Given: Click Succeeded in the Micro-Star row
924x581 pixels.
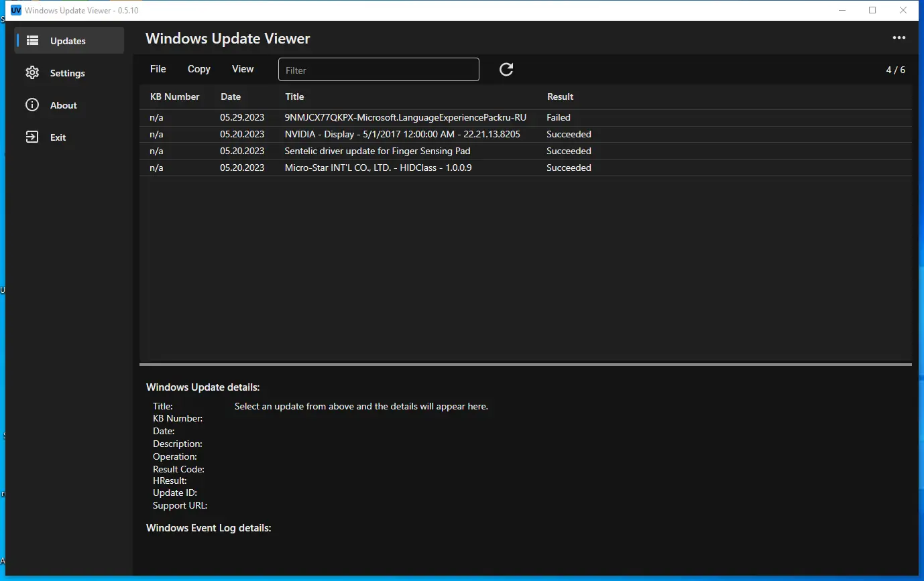Looking at the screenshot, I should 569,168.
